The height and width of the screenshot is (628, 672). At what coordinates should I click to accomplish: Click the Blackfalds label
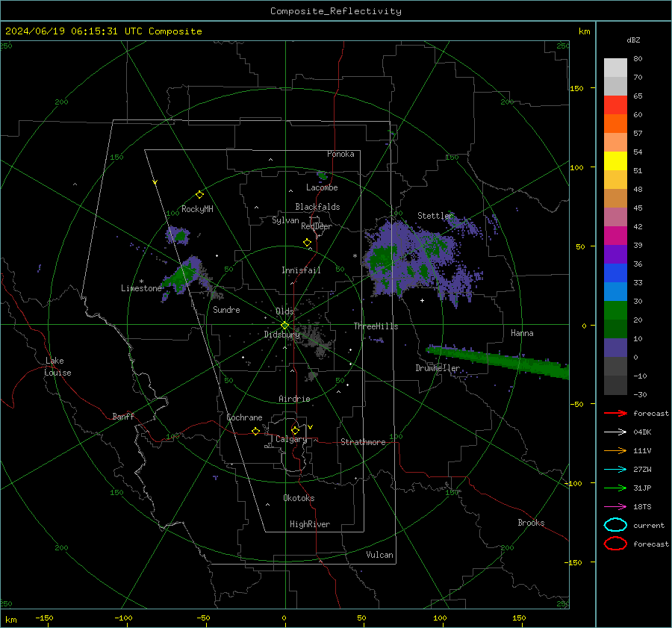[317, 207]
